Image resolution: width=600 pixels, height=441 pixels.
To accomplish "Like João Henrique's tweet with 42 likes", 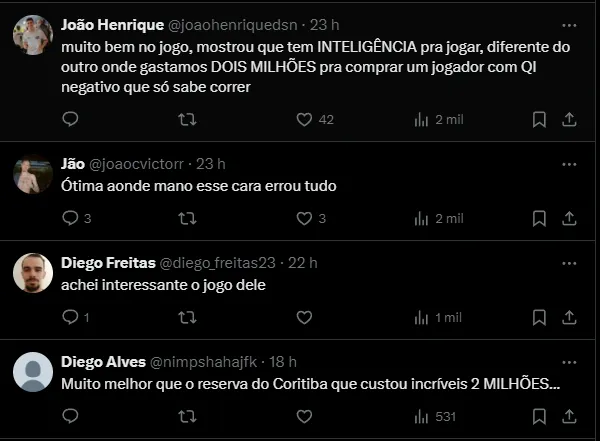I will (x=305, y=119).
